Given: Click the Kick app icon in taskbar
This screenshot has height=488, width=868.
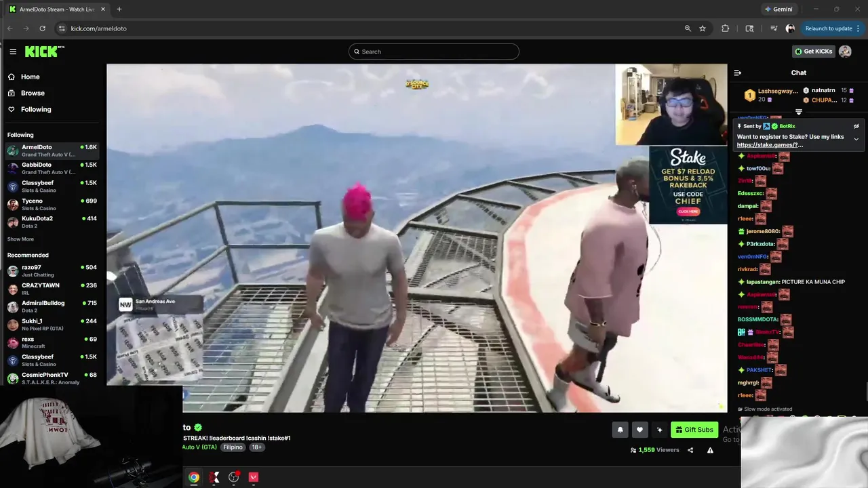Looking at the screenshot, I should pyautogui.click(x=214, y=477).
